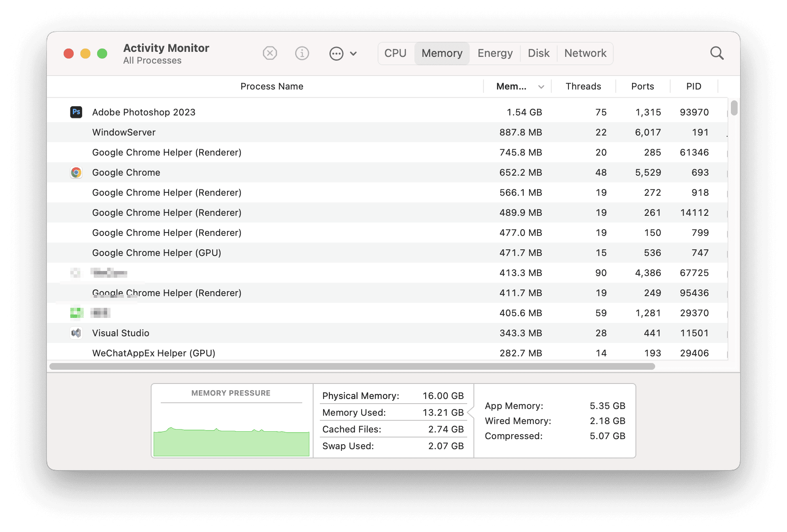Click the Adobe Photoshop app icon
This screenshot has width=787, height=532.
pyautogui.click(x=76, y=112)
